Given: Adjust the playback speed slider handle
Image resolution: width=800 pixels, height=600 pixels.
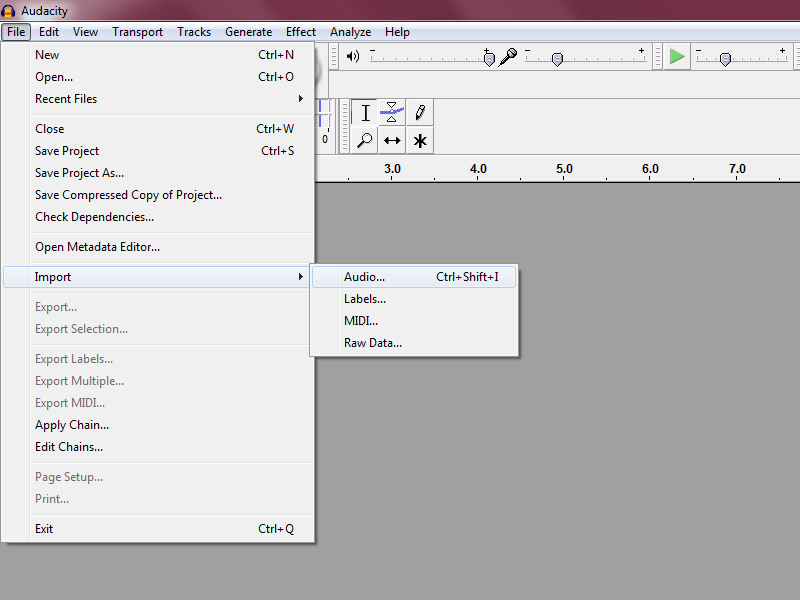Looking at the screenshot, I should point(725,60).
